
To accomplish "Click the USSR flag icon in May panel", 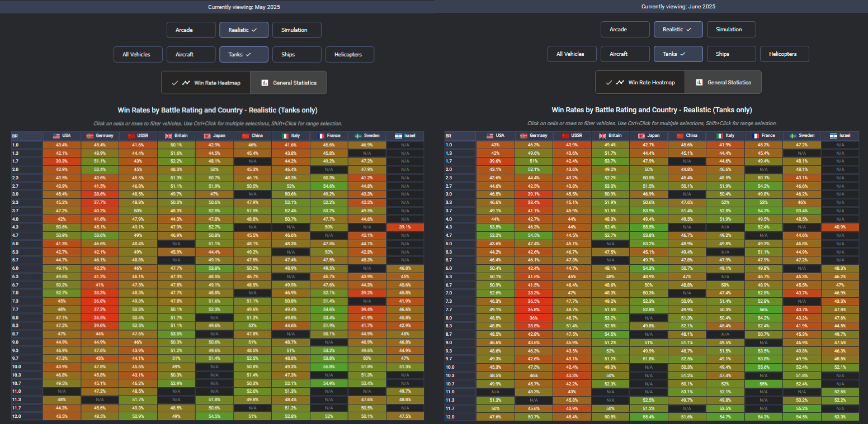I will (x=131, y=136).
